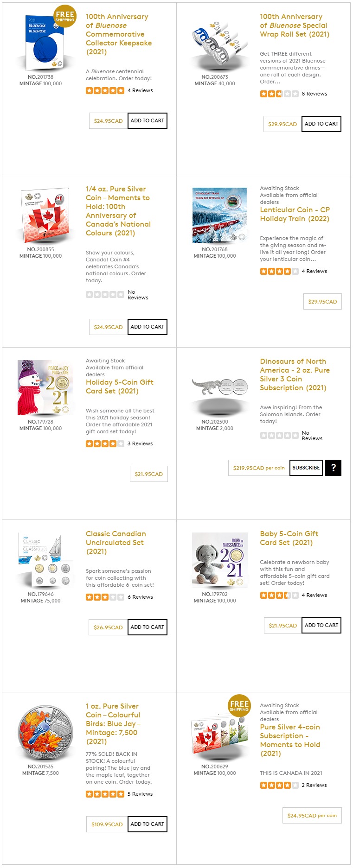This screenshot has height=868, width=353.
Task: Subscribe to the Dinosaurs of North America set
Action: tap(306, 468)
